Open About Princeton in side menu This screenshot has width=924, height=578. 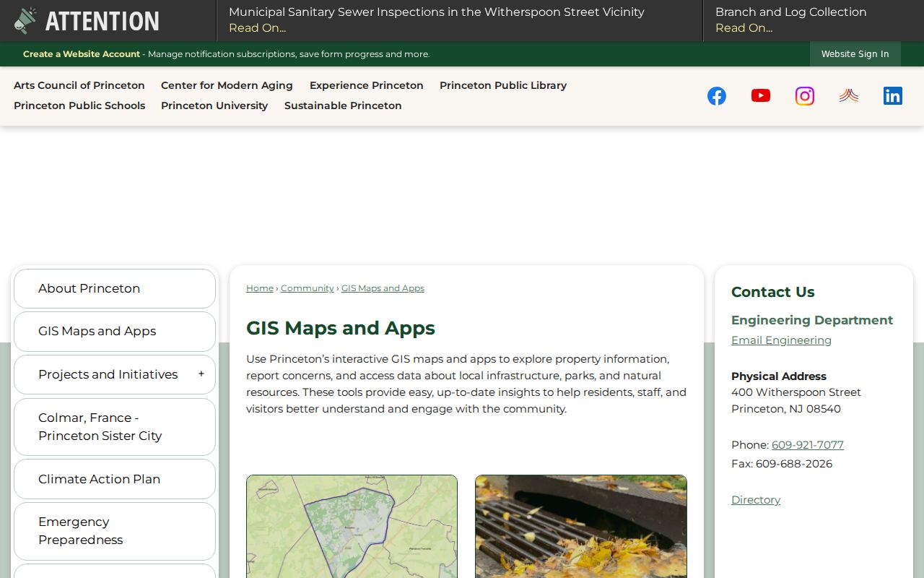(x=115, y=288)
